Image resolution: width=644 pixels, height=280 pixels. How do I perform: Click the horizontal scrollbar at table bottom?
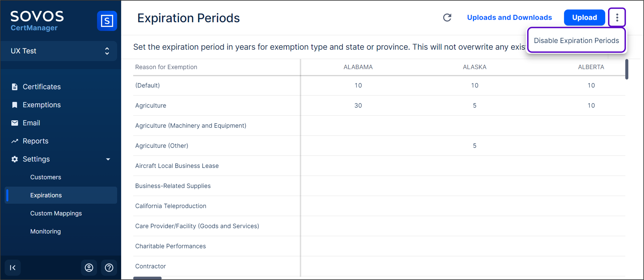pyautogui.click(x=147, y=278)
